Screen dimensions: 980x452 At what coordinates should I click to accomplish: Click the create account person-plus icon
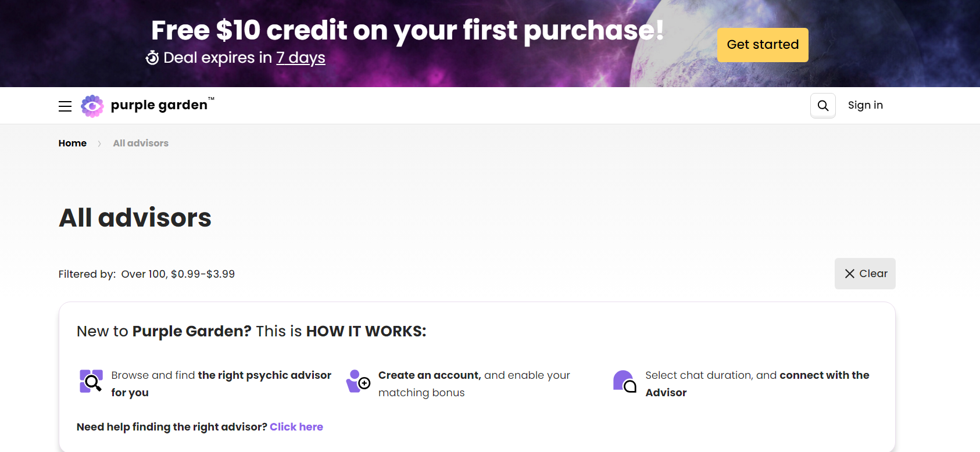[x=358, y=382]
